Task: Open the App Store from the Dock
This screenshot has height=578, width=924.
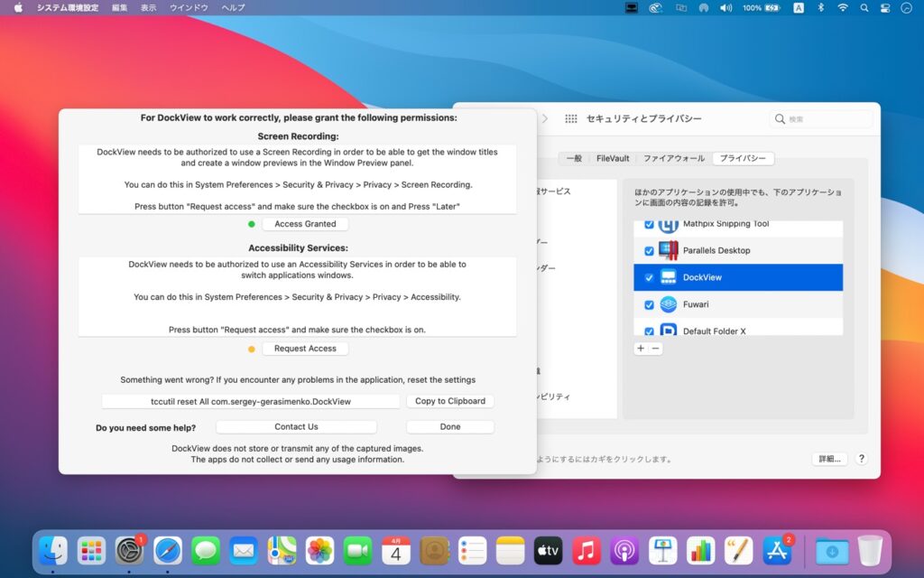Action: [777, 549]
